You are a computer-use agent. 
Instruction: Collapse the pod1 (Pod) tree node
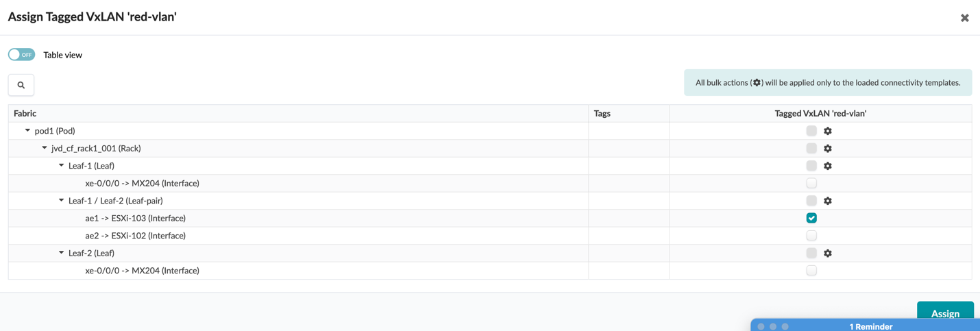pyautogui.click(x=27, y=130)
